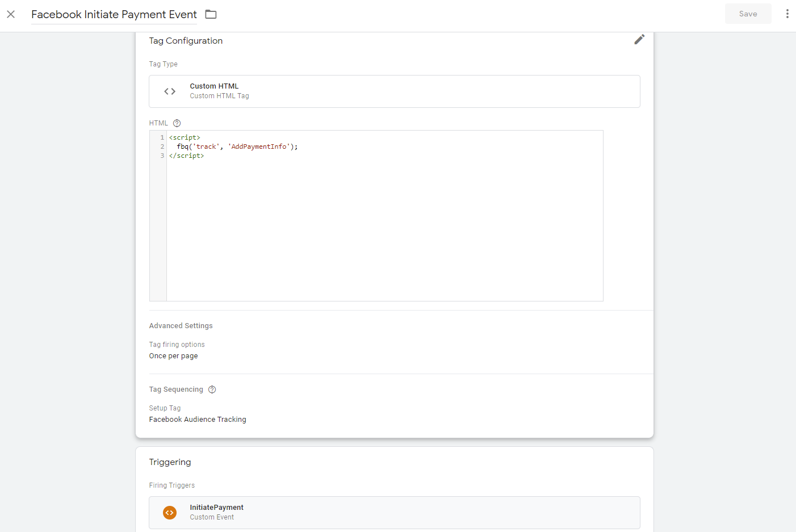Click the fbq track AddPaymentInfo code line
Screen dimensions: 796x532
coord(237,146)
